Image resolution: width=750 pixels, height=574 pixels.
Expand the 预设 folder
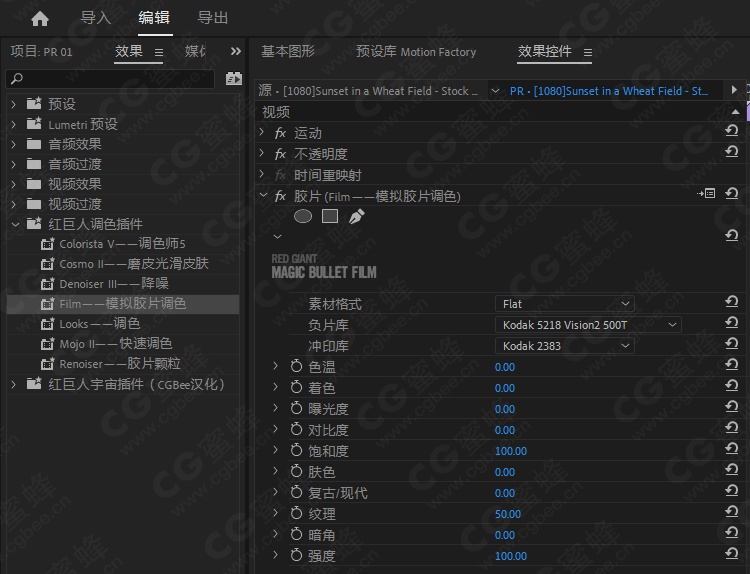[x=14, y=104]
